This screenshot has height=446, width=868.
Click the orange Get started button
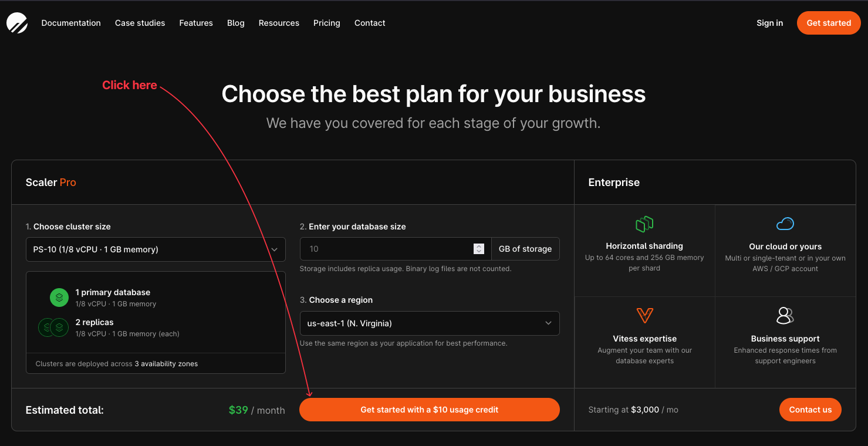tap(829, 23)
